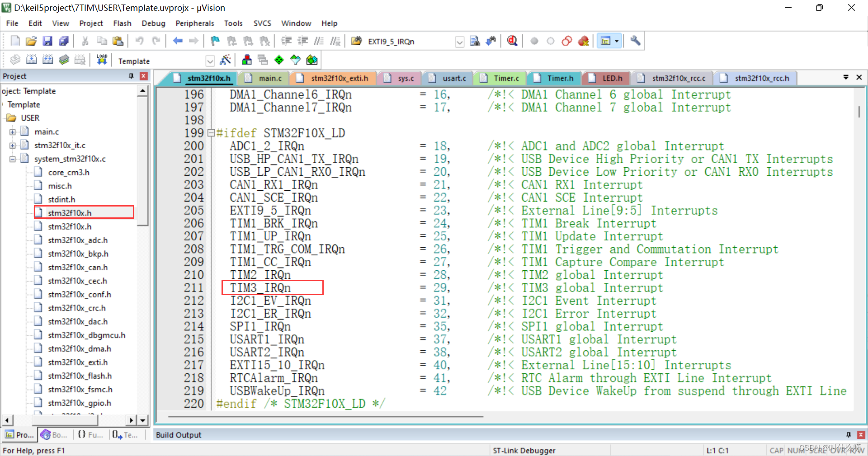Close the Project panel

pos(144,76)
